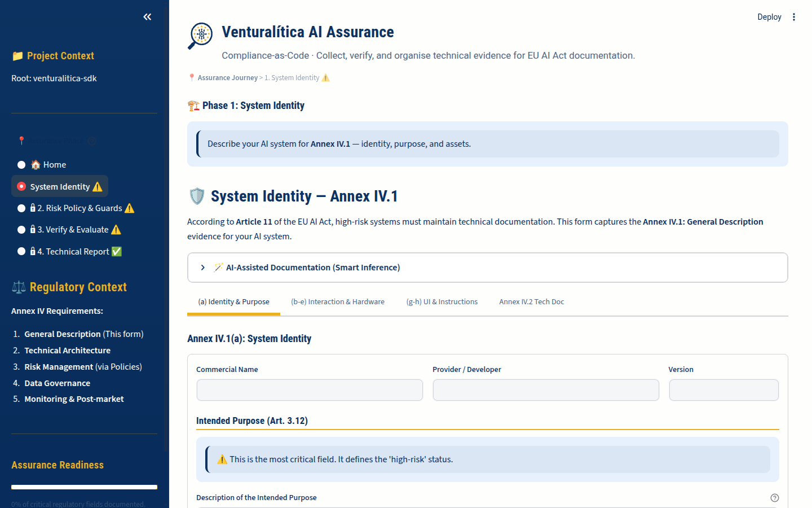Screen dimensions: 812x508
Task: Click the Deploy button
Action: pos(769,17)
